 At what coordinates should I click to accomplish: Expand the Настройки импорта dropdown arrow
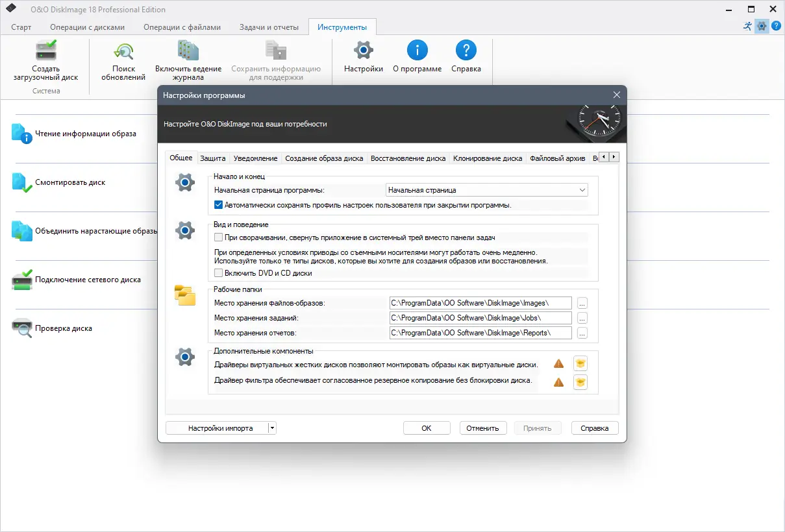click(271, 428)
